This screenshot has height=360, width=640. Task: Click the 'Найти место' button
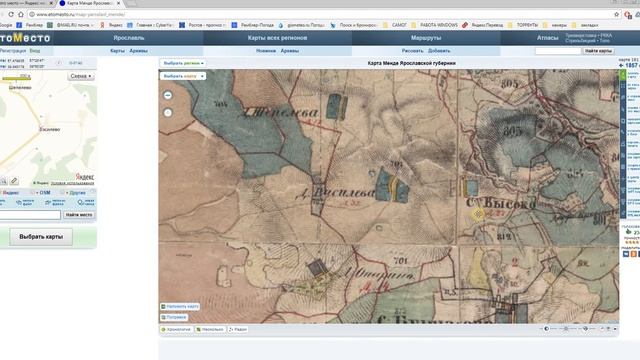coord(79,215)
